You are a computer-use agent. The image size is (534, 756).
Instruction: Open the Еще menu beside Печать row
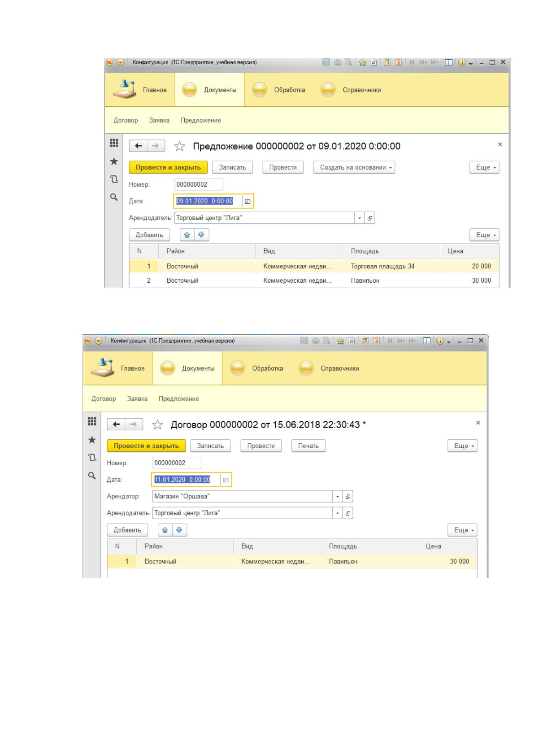pyautogui.click(x=462, y=446)
